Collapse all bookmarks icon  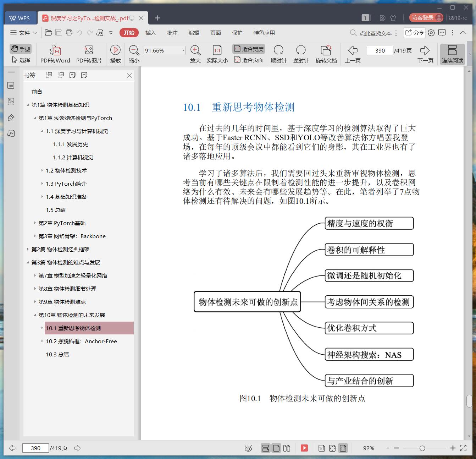tap(61, 75)
